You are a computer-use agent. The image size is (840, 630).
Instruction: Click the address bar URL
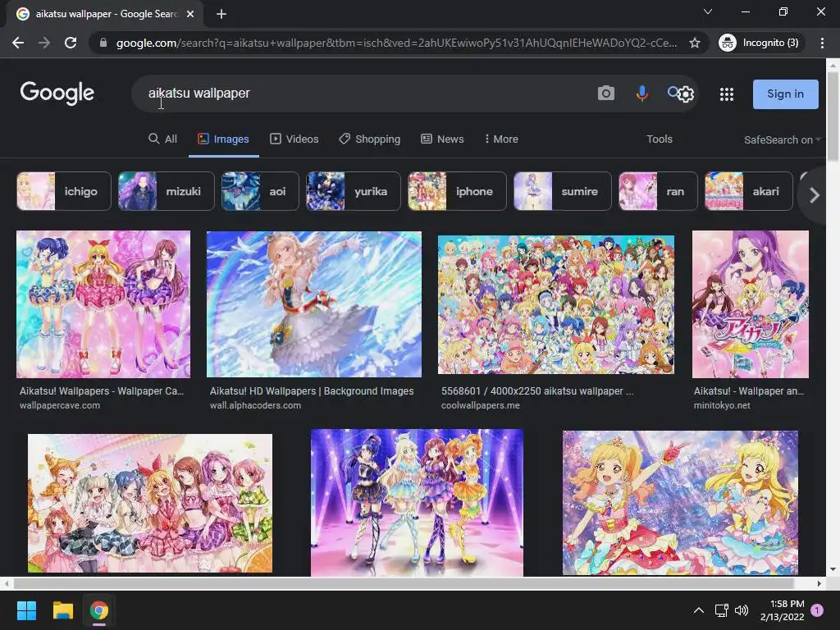point(396,43)
